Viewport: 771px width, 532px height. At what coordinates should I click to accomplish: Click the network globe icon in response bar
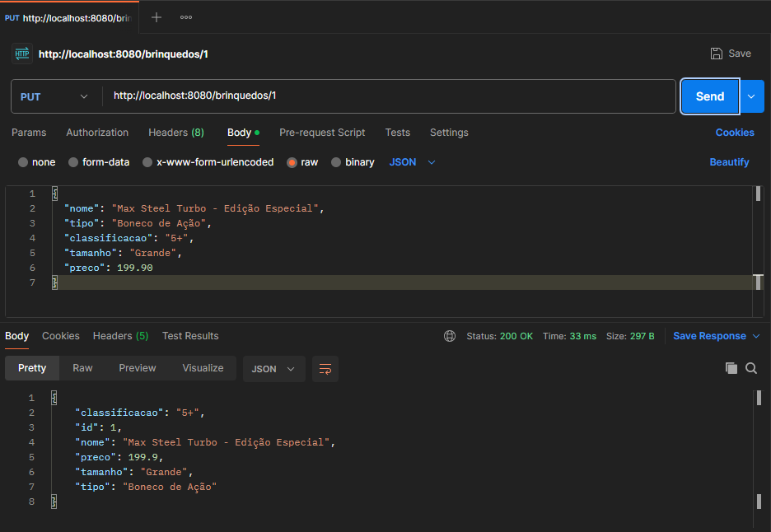tap(450, 336)
